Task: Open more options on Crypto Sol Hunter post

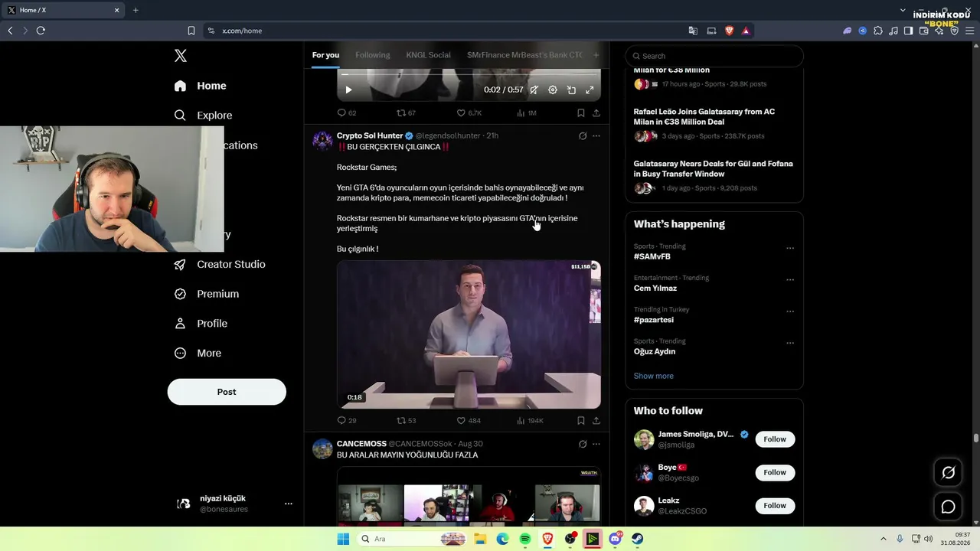Action: [x=596, y=135]
